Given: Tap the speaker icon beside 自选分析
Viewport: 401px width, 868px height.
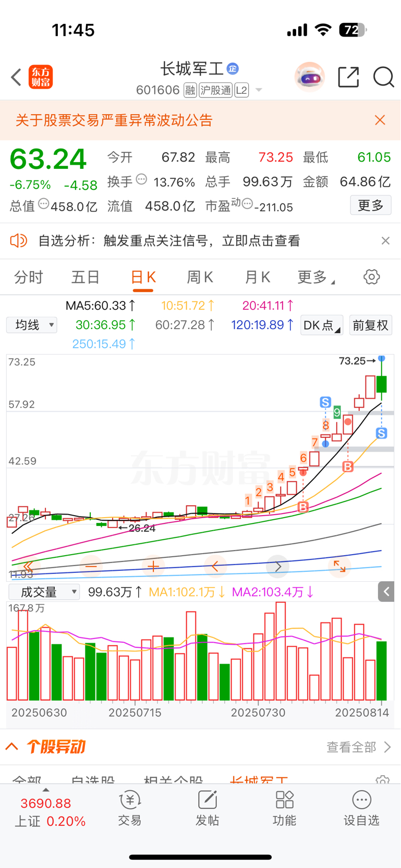Looking at the screenshot, I should click(x=18, y=241).
